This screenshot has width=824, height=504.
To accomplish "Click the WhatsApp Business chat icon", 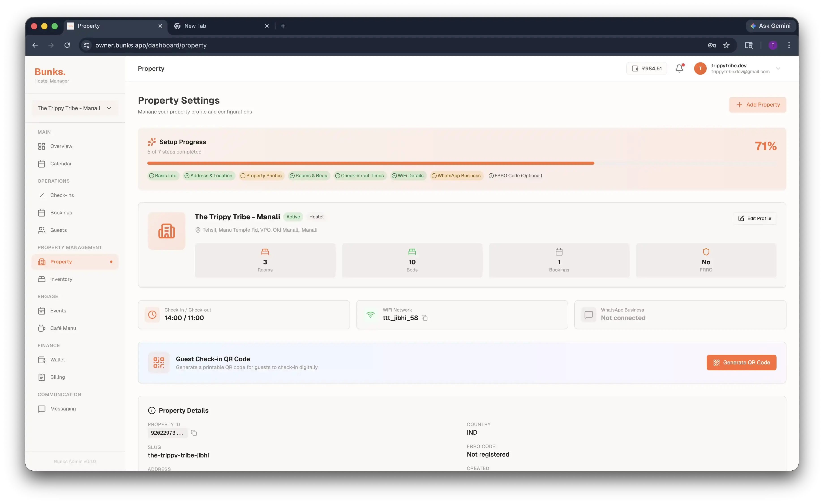I will (589, 314).
